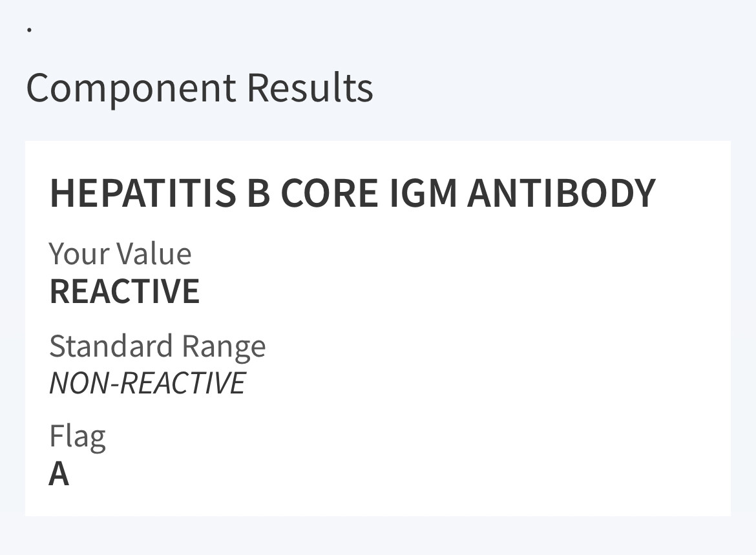Viewport: 756px width, 555px height.
Task: Select the flag value A
Action: pos(59,474)
